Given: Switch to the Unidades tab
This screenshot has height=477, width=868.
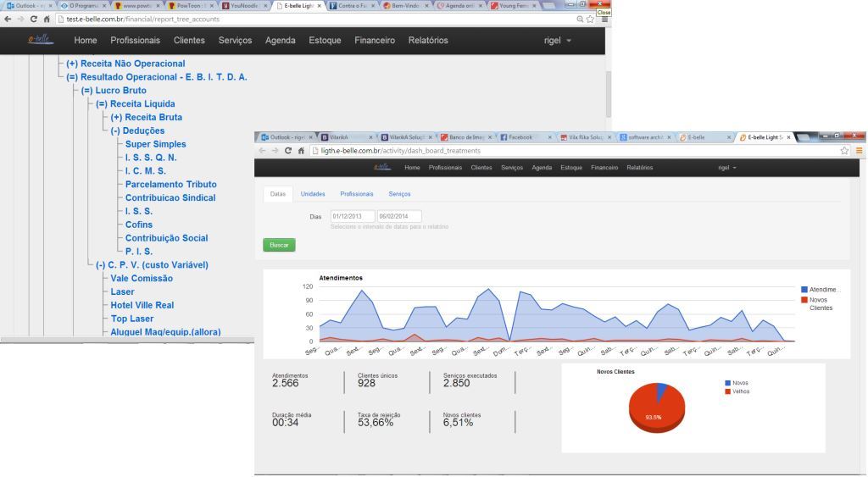Looking at the screenshot, I should [313, 194].
